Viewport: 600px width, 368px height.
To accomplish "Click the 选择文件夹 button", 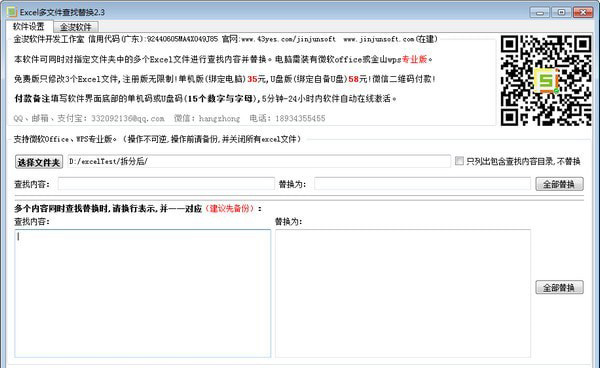I will coord(39,162).
